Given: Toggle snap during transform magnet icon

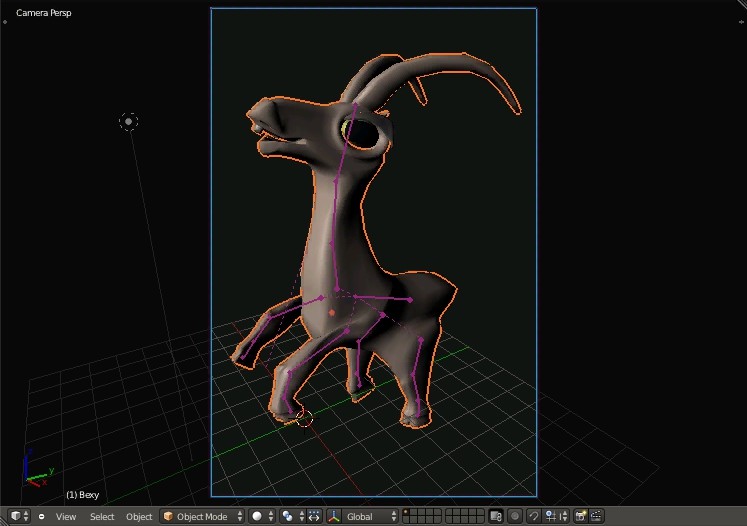Looking at the screenshot, I should point(534,516).
